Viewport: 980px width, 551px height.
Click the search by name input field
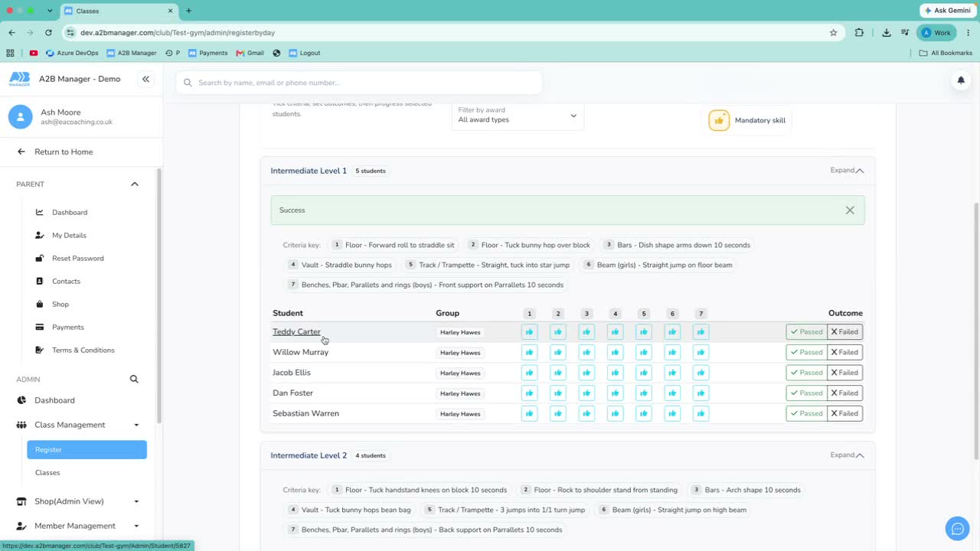pos(359,83)
